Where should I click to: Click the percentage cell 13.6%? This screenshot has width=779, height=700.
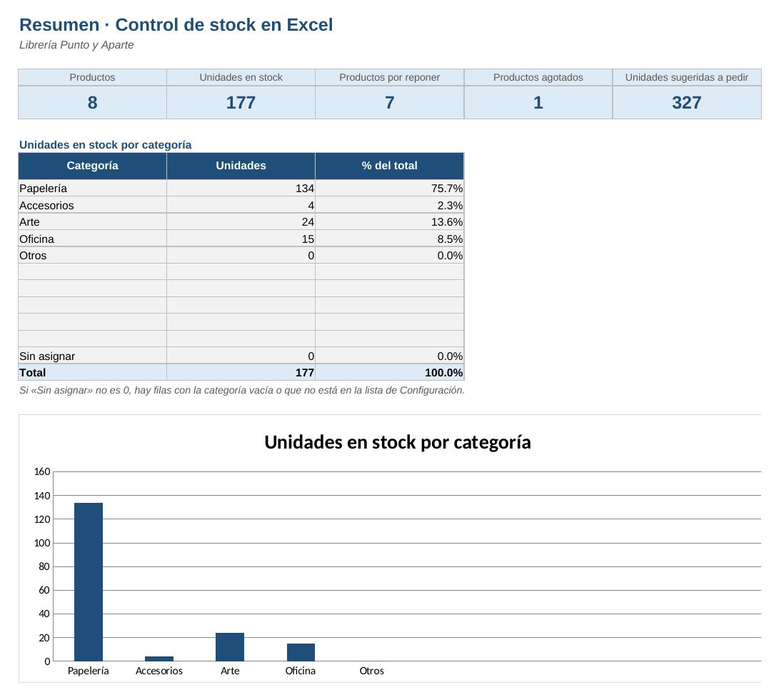pos(390,221)
